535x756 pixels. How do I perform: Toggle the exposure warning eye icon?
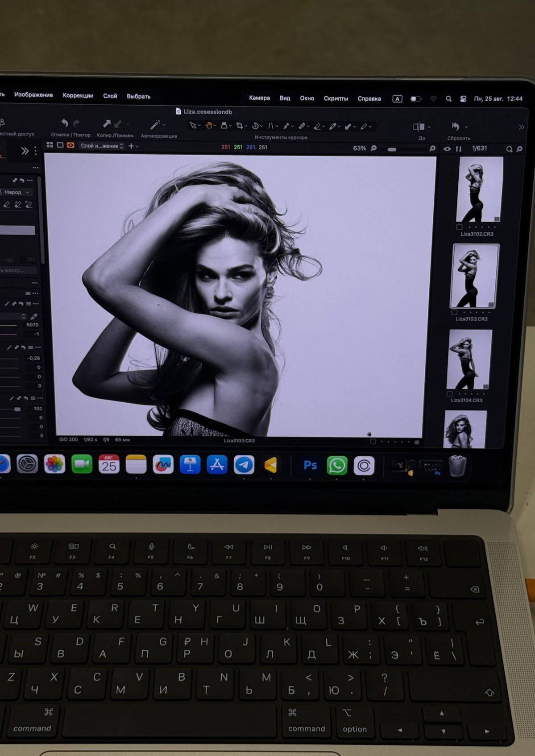click(71, 145)
